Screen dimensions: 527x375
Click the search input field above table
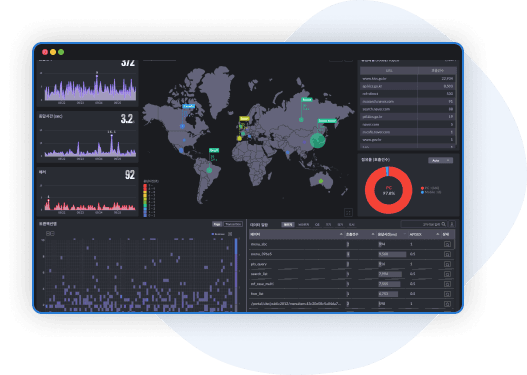tap(421, 224)
